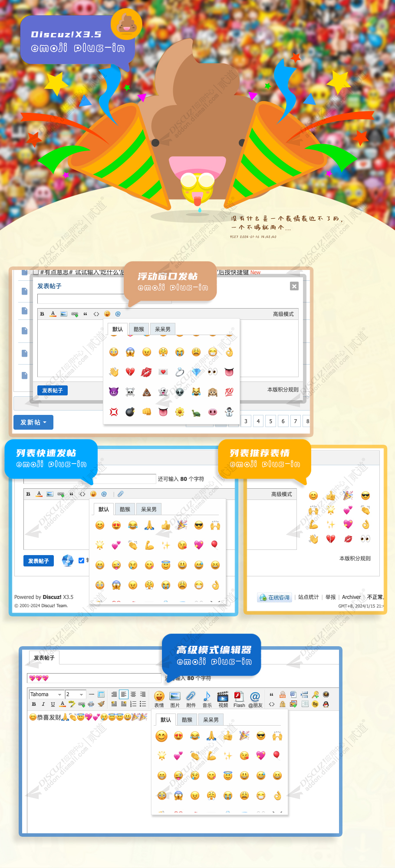This screenshot has height=868, width=395.
Task: Click Flash button in advanced editor
Action: (x=239, y=699)
